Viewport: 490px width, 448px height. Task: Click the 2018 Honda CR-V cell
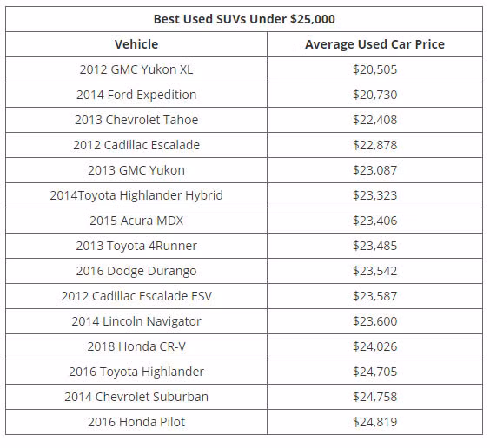136,346
